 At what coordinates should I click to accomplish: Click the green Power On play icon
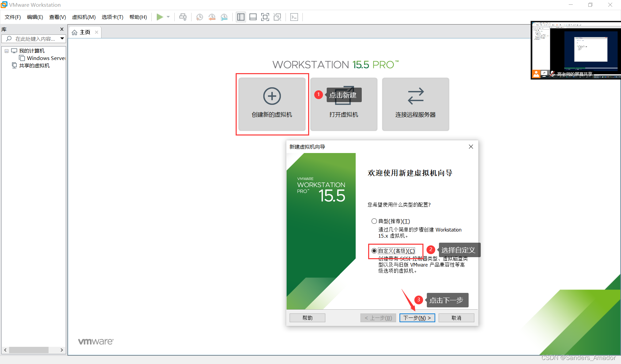160,17
